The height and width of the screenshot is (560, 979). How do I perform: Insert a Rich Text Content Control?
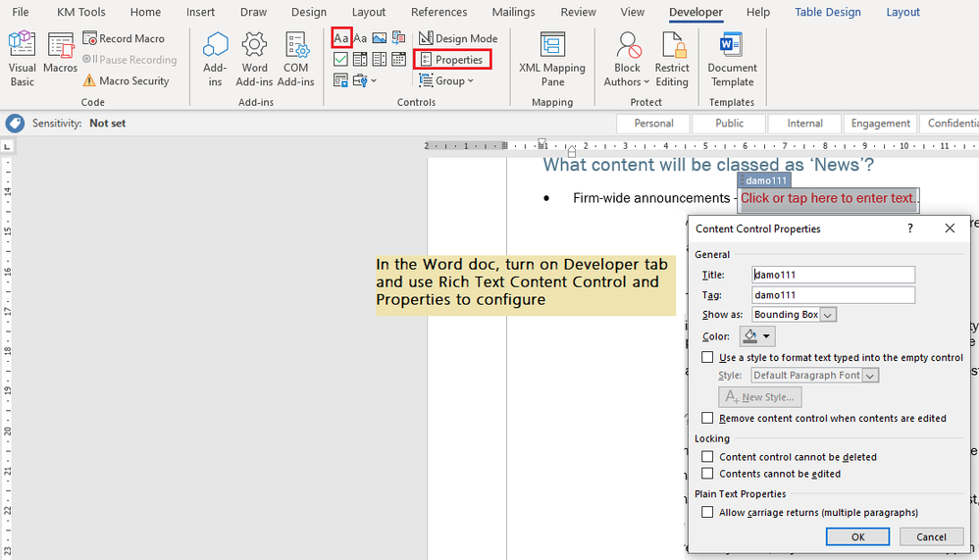[x=340, y=38]
